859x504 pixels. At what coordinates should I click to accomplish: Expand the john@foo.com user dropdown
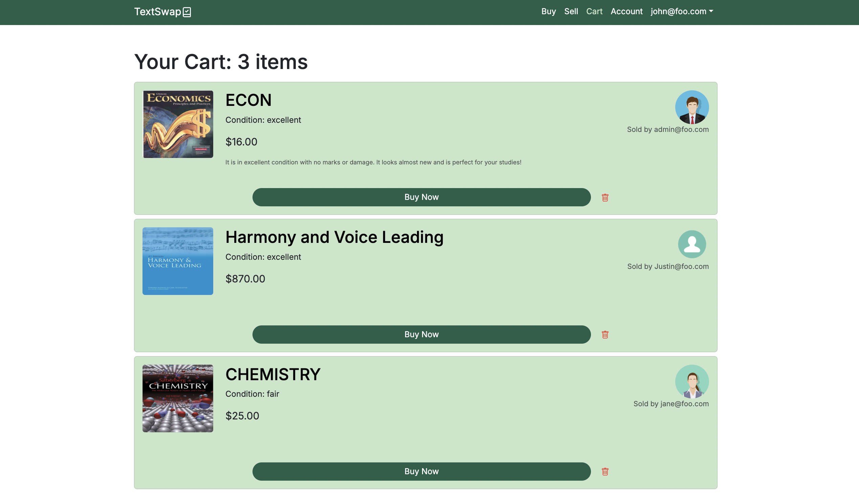pos(682,12)
